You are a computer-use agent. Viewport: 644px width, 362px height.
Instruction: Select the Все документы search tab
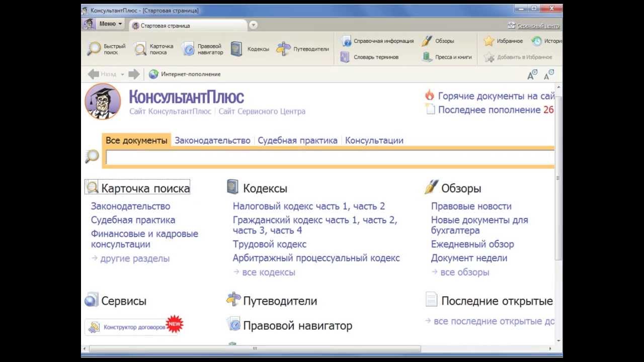136,140
